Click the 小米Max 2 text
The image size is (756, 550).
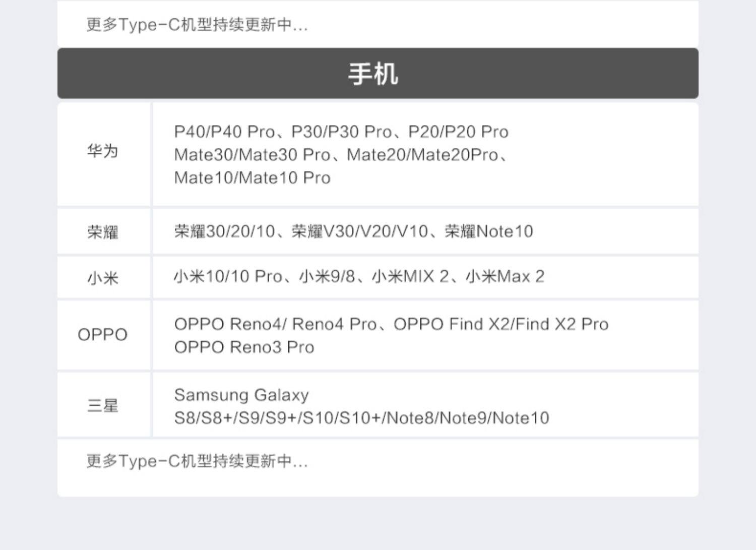click(x=505, y=277)
